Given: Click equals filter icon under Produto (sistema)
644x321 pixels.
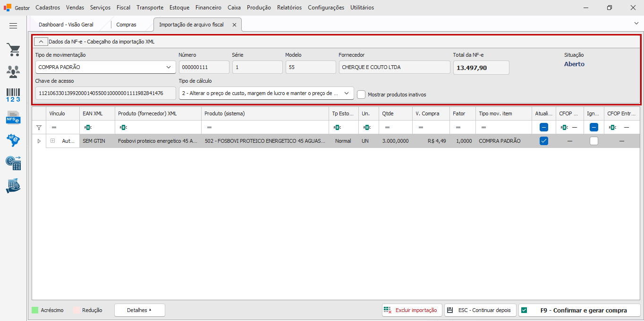Looking at the screenshot, I should pos(209,127).
